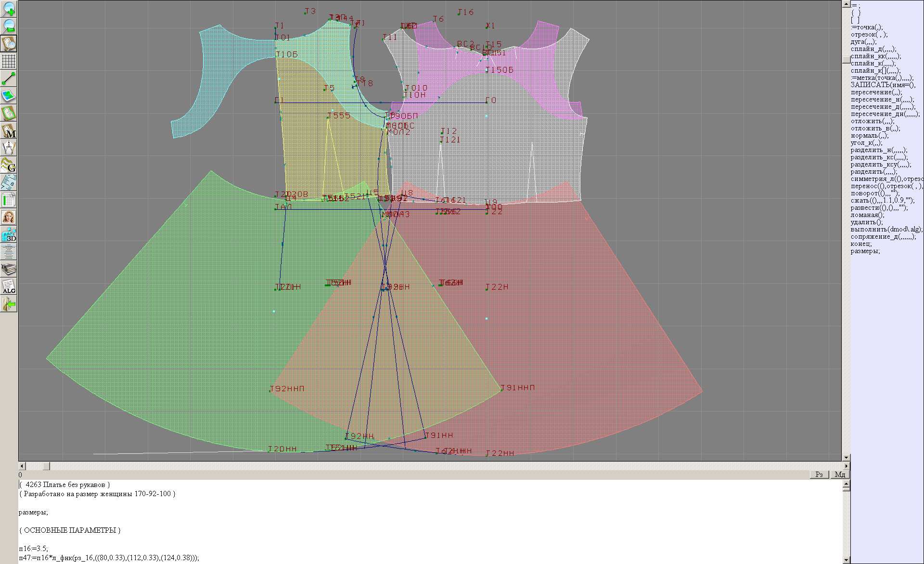Toggle the grid display icon
924x564 pixels.
click(9, 61)
